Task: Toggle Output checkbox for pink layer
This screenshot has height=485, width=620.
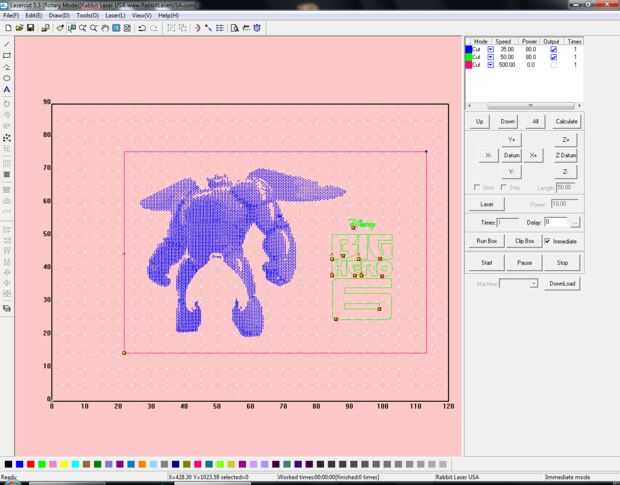Action: click(554, 65)
